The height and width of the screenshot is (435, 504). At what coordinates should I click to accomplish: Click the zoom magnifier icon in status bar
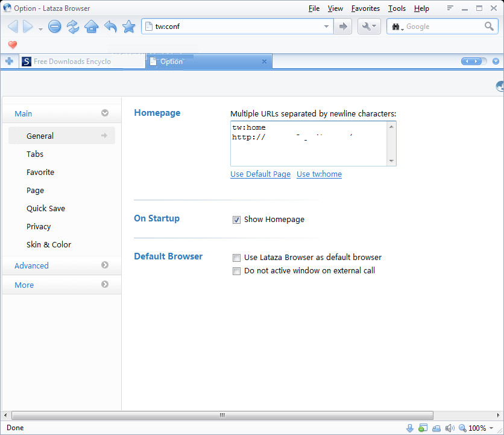pyautogui.click(x=462, y=428)
